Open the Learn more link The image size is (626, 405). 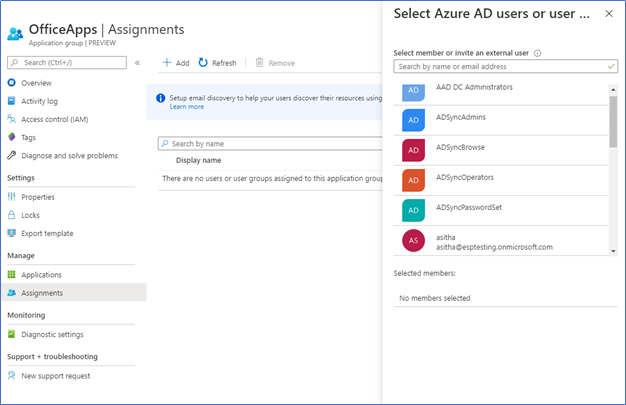[187, 107]
